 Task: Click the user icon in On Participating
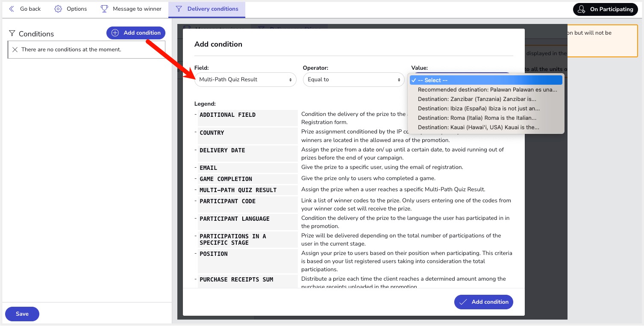[x=581, y=9]
